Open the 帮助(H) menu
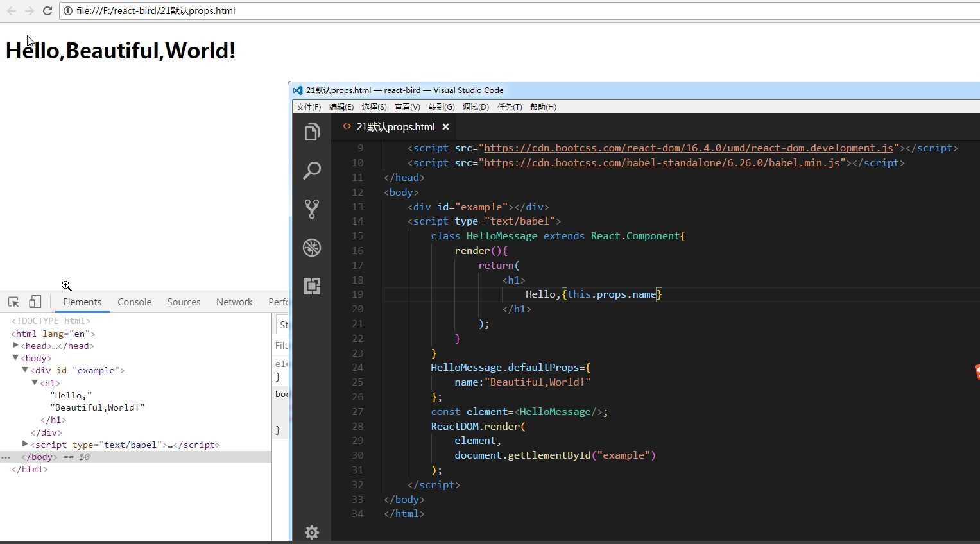The height and width of the screenshot is (544, 980). (x=543, y=107)
